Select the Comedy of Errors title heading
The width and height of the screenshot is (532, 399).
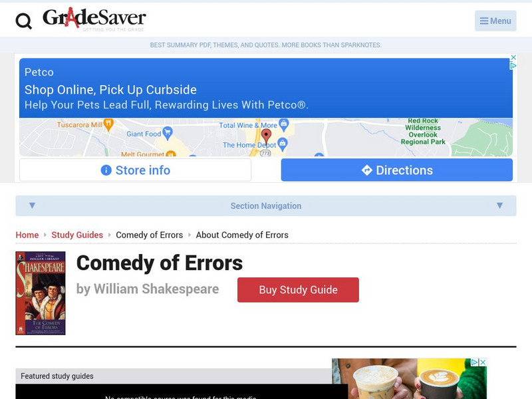coord(160,263)
